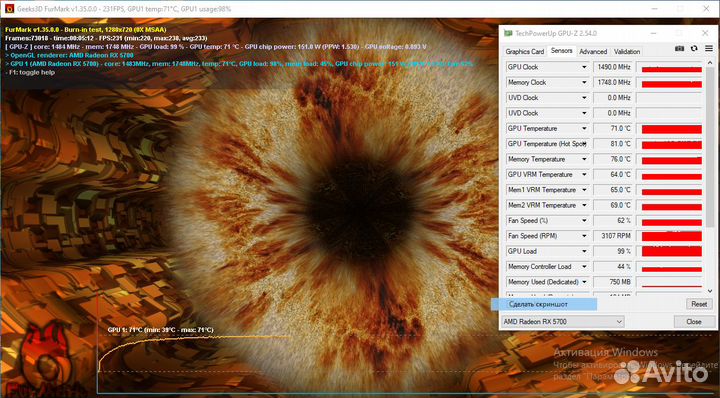
Task: Take a GPU-Z screenshot with camera icon
Action: coord(680,49)
